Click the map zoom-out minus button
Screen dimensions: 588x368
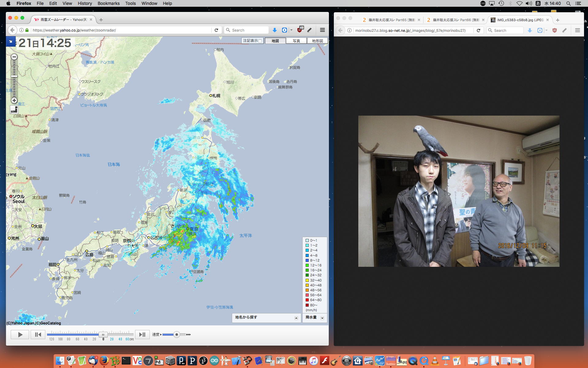point(14,57)
